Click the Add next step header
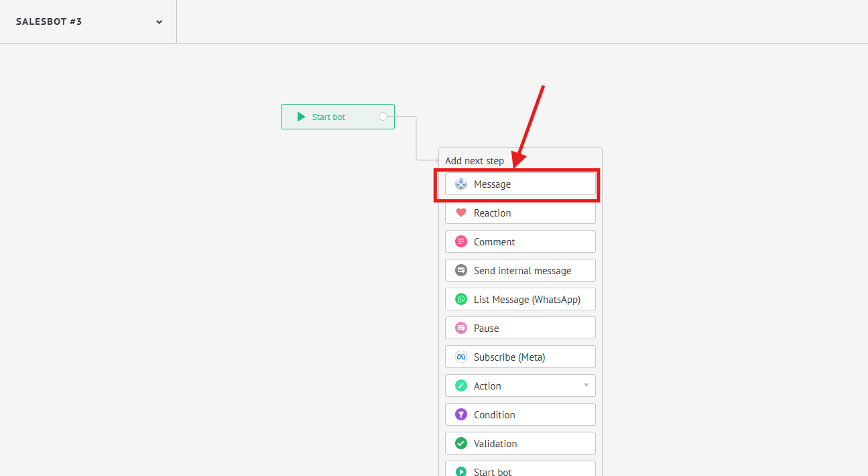The height and width of the screenshot is (476, 868). point(474,161)
